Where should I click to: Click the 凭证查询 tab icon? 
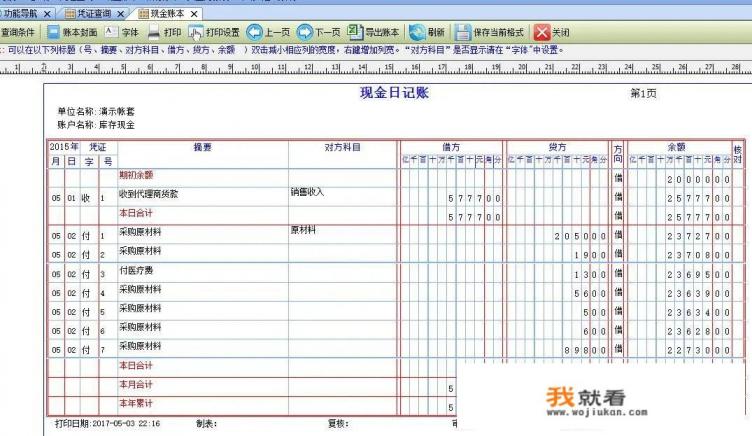70,14
